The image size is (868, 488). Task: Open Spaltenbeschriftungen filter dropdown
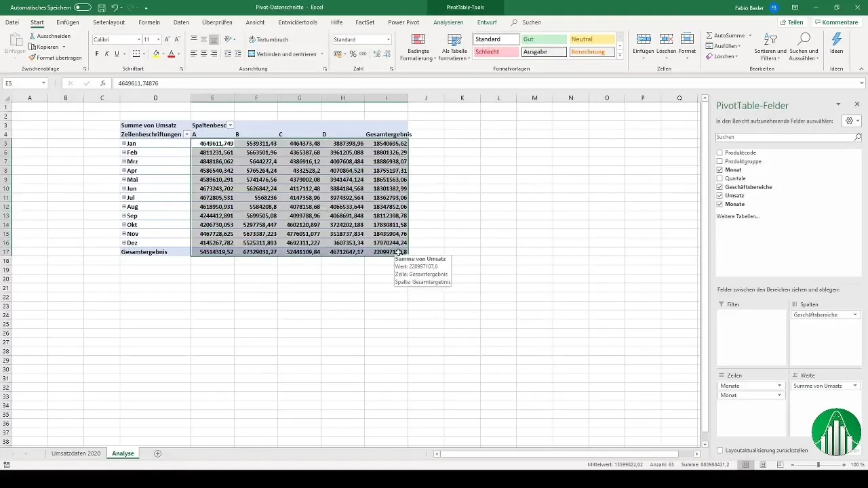click(231, 125)
